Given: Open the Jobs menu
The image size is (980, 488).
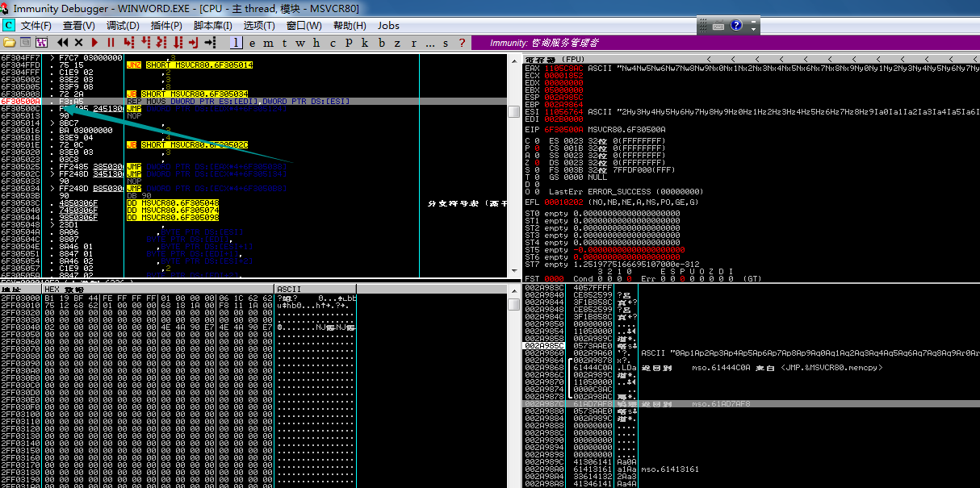Looking at the screenshot, I should click(x=388, y=26).
